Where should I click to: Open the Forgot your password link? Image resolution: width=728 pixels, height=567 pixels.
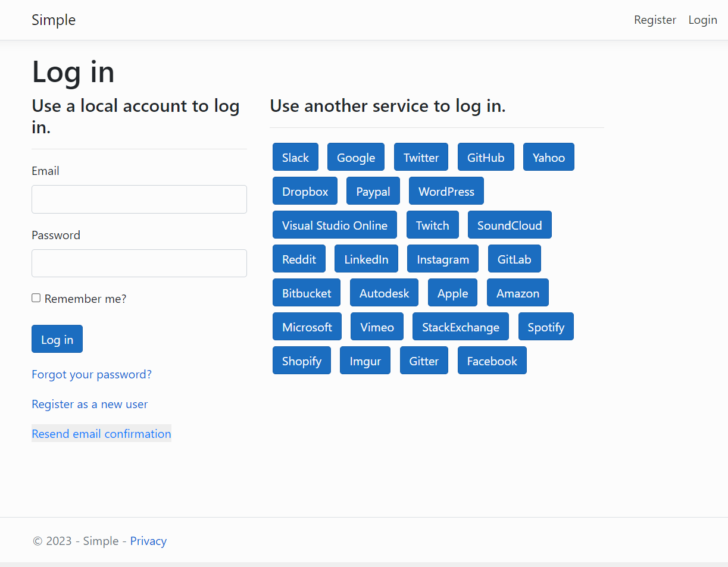click(x=92, y=374)
